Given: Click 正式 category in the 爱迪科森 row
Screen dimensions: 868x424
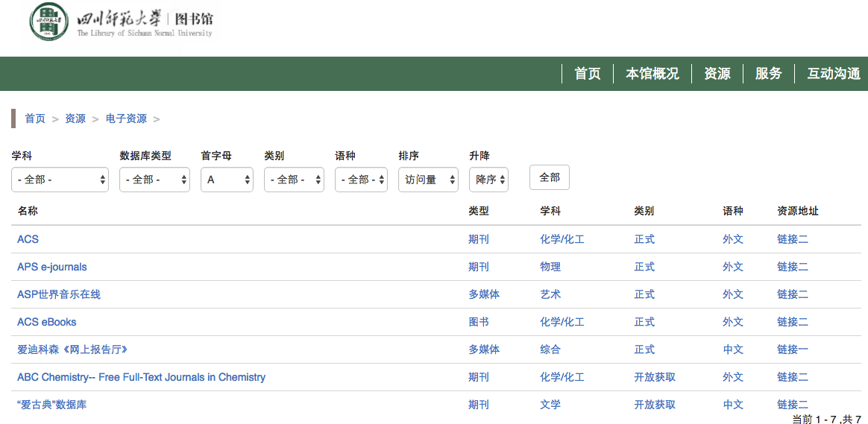Looking at the screenshot, I should point(644,349).
